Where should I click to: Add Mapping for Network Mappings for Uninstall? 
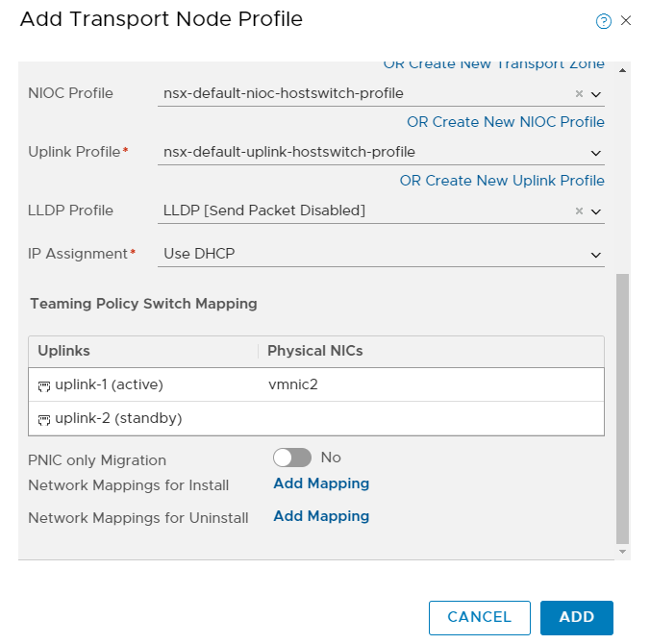321,516
